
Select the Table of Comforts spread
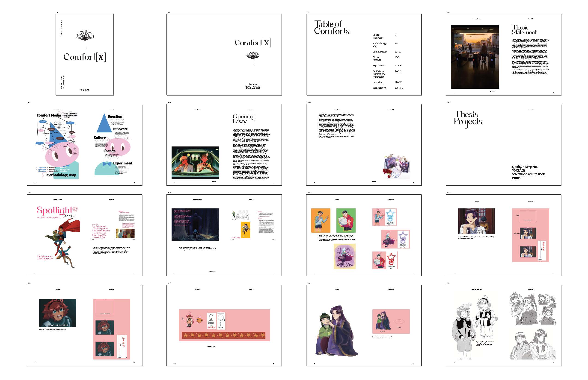click(x=364, y=55)
